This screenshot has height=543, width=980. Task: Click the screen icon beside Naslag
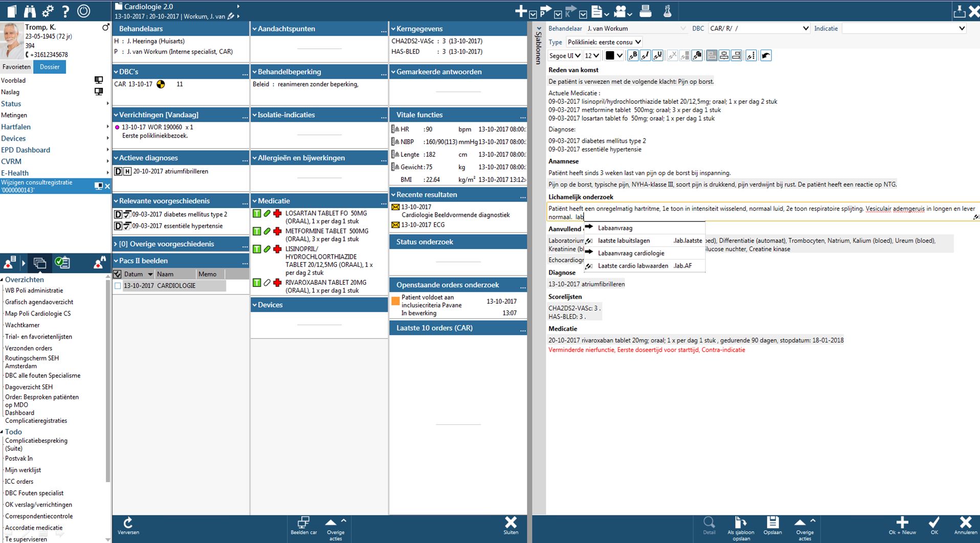pos(99,92)
